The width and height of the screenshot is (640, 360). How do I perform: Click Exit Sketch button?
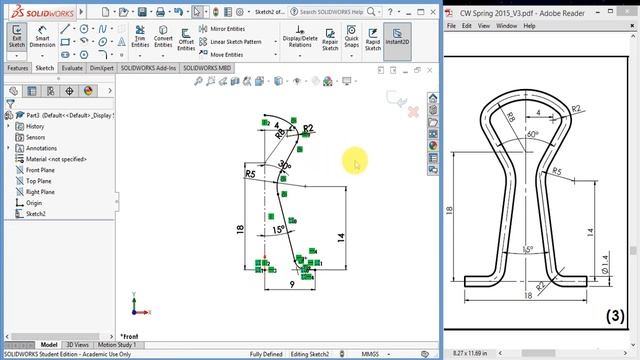pos(17,36)
